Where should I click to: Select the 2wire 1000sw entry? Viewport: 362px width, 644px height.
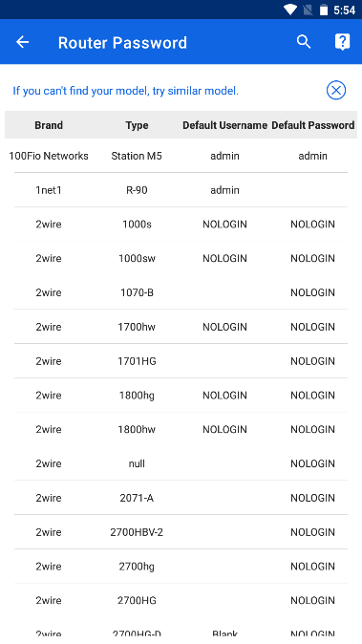pyautogui.click(x=181, y=258)
